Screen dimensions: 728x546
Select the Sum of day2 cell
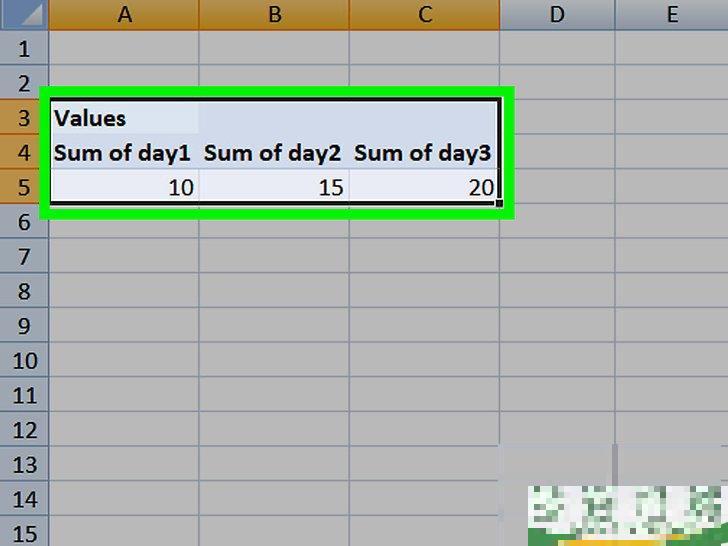(x=274, y=153)
